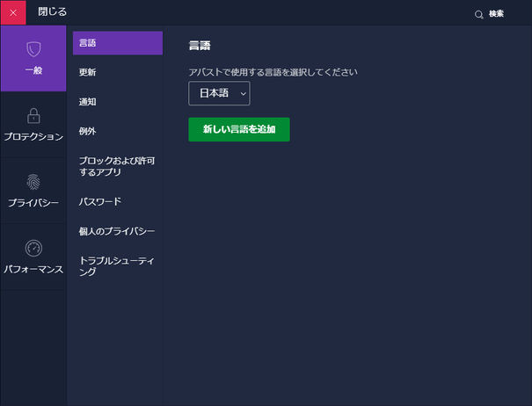Click the 閉じる label

(52, 12)
